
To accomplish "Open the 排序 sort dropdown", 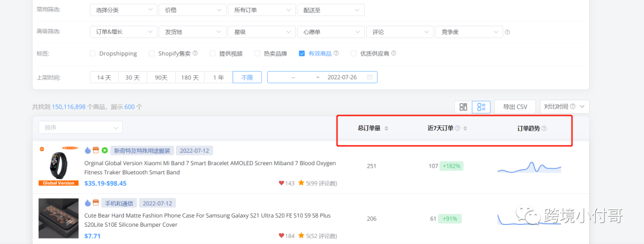I will pyautogui.click(x=80, y=127).
